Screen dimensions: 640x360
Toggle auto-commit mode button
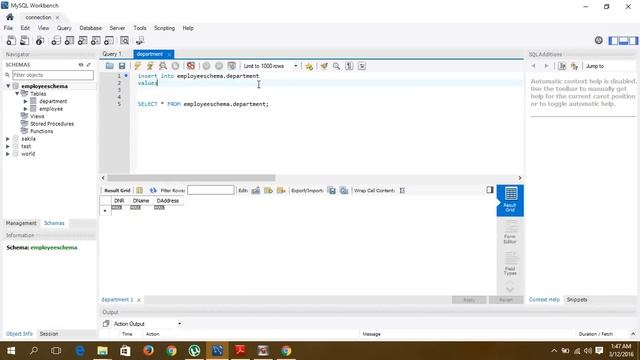pyautogui.click(x=232, y=66)
